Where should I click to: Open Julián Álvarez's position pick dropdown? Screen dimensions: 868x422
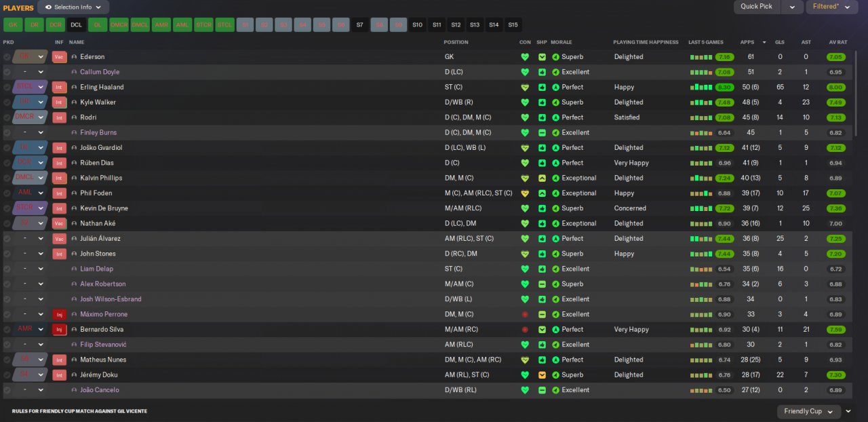coord(30,239)
